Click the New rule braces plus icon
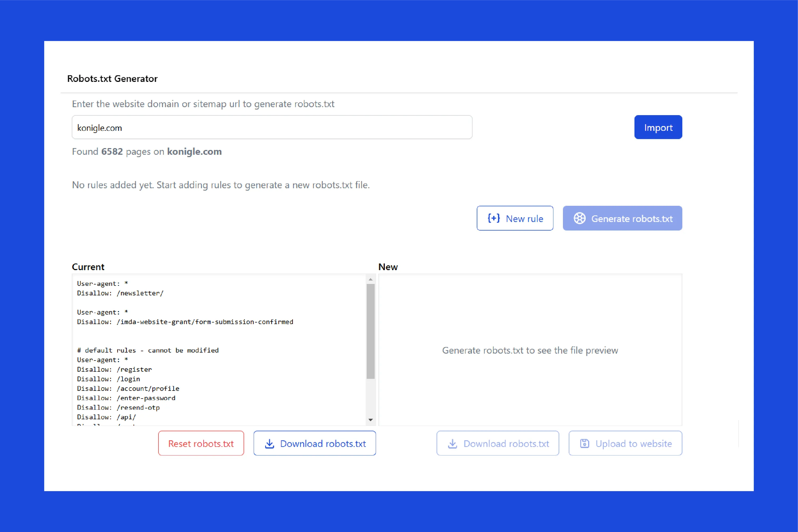The image size is (798, 532). tap(493, 218)
